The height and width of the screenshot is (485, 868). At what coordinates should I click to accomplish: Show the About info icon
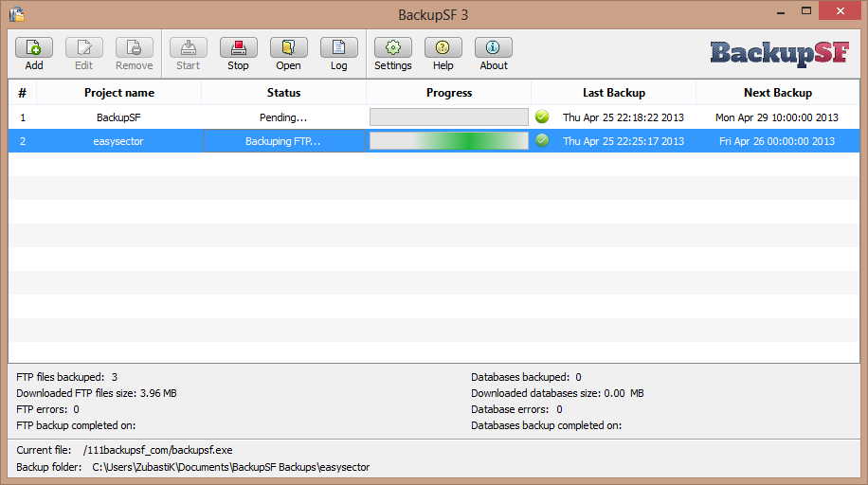(x=494, y=54)
